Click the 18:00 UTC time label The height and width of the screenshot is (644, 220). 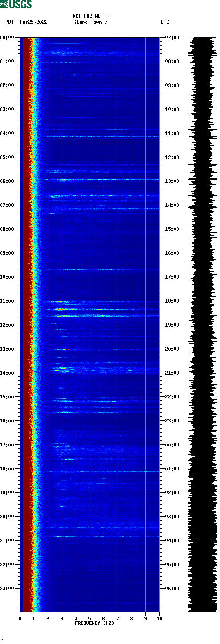coord(172,301)
